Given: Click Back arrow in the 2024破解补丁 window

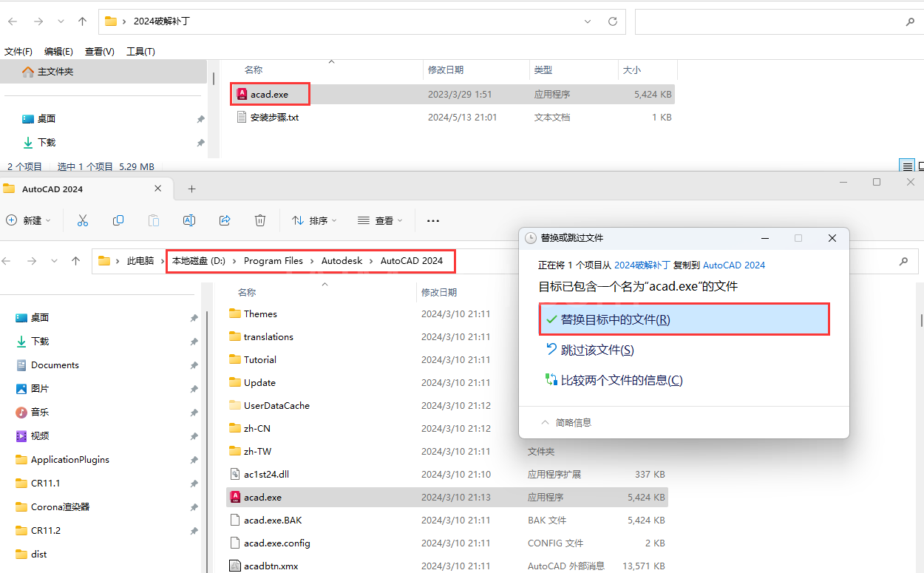Looking at the screenshot, I should 13,21.
